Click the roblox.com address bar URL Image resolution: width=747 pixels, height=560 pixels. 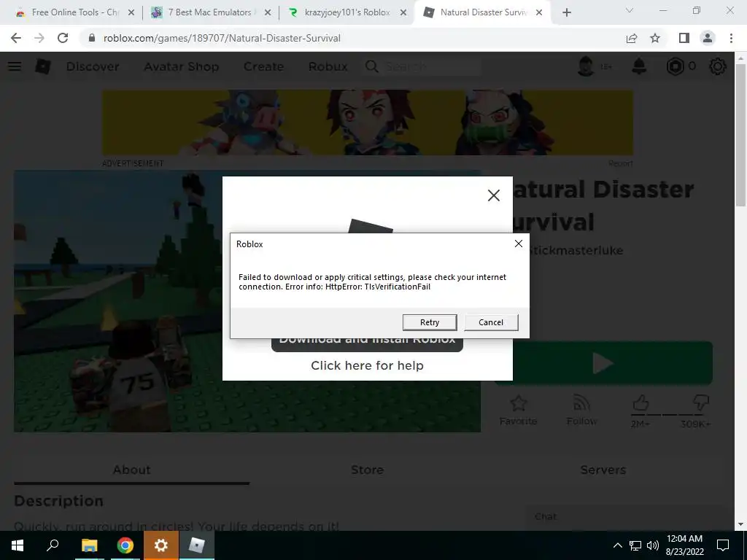click(222, 38)
